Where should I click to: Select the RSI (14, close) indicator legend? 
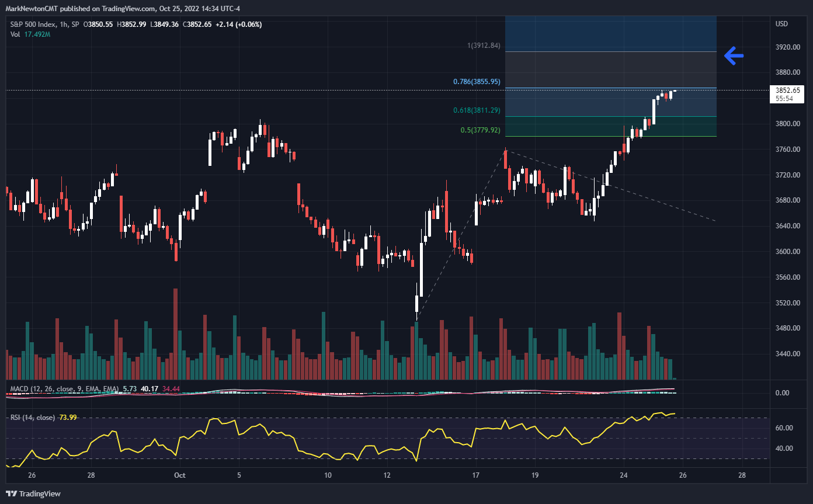33,418
